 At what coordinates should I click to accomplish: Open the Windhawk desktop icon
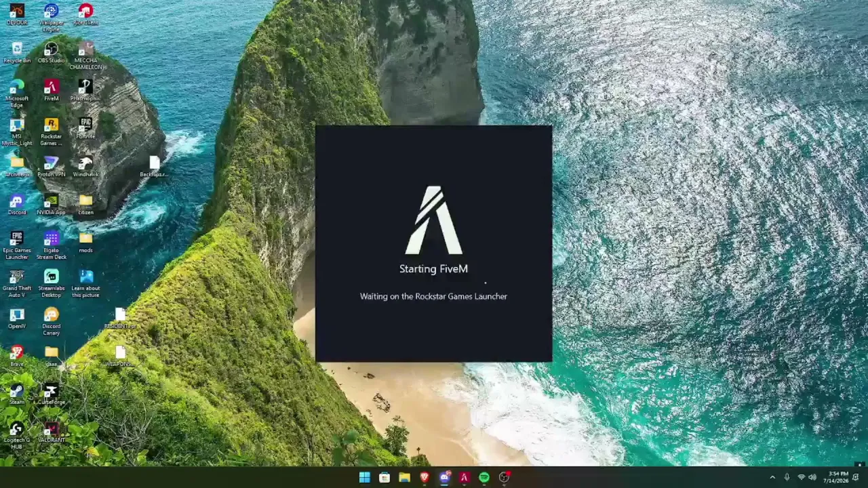click(85, 166)
